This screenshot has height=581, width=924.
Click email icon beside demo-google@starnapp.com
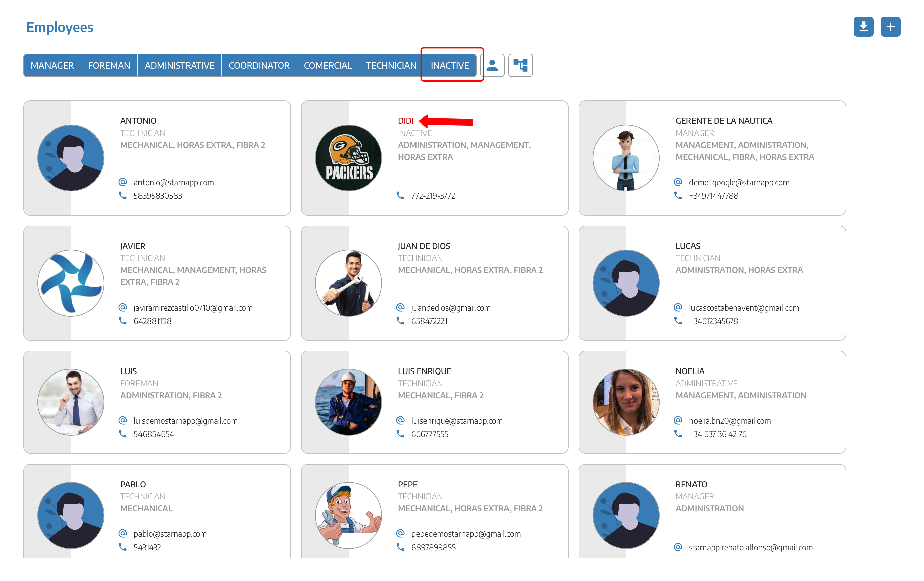pyautogui.click(x=678, y=182)
